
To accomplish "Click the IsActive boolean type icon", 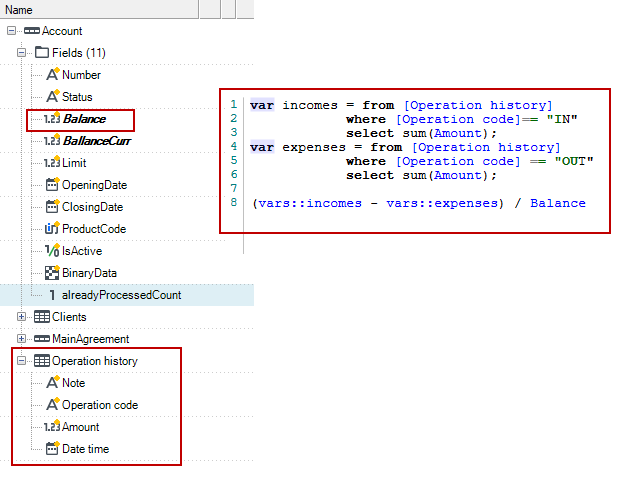I will point(52,251).
